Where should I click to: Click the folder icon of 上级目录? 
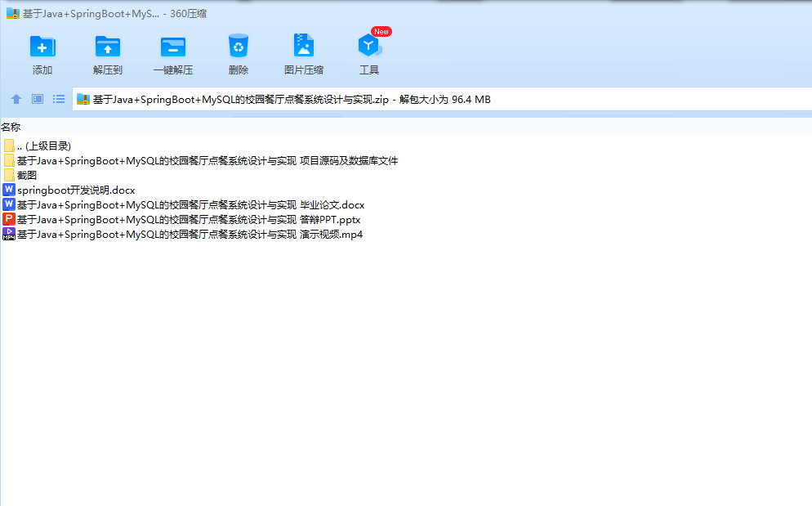[9, 146]
